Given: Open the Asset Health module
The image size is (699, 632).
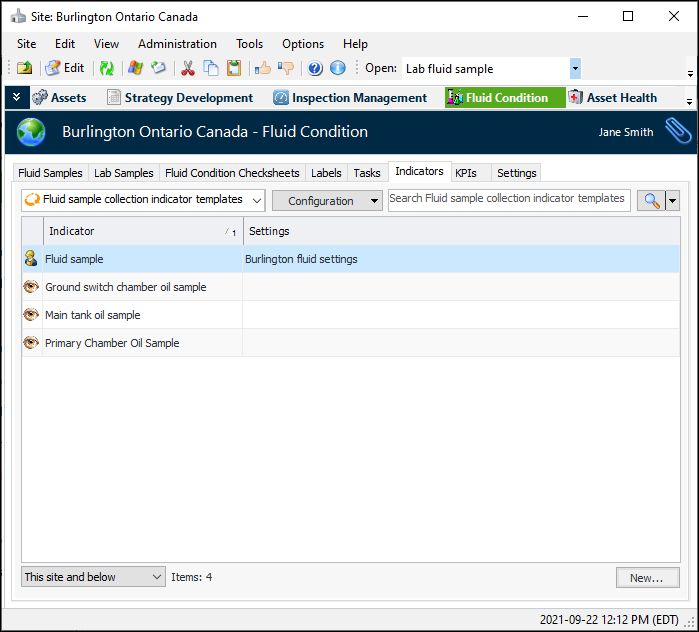Looking at the screenshot, I should point(613,98).
